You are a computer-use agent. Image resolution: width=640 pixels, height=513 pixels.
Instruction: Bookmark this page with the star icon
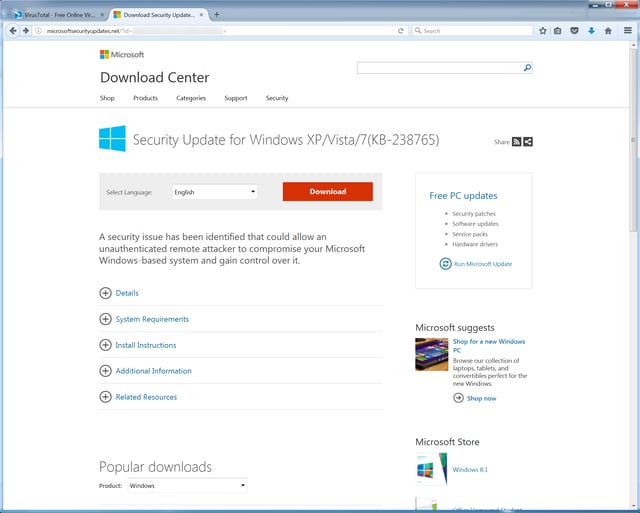543,31
